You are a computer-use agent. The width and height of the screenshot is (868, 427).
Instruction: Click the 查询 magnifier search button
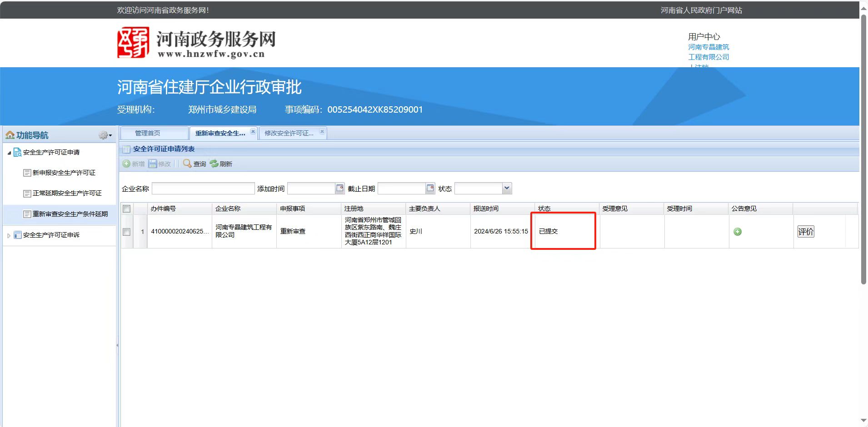tap(195, 164)
